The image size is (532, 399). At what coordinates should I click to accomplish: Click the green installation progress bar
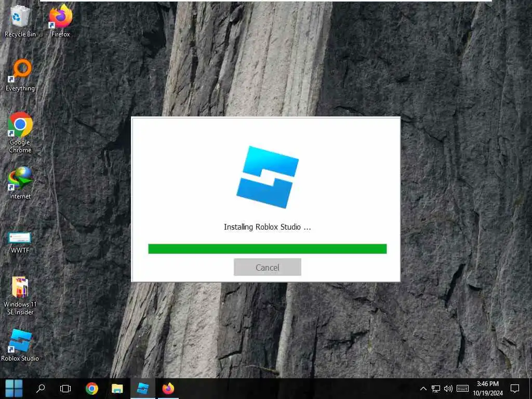[268, 249]
